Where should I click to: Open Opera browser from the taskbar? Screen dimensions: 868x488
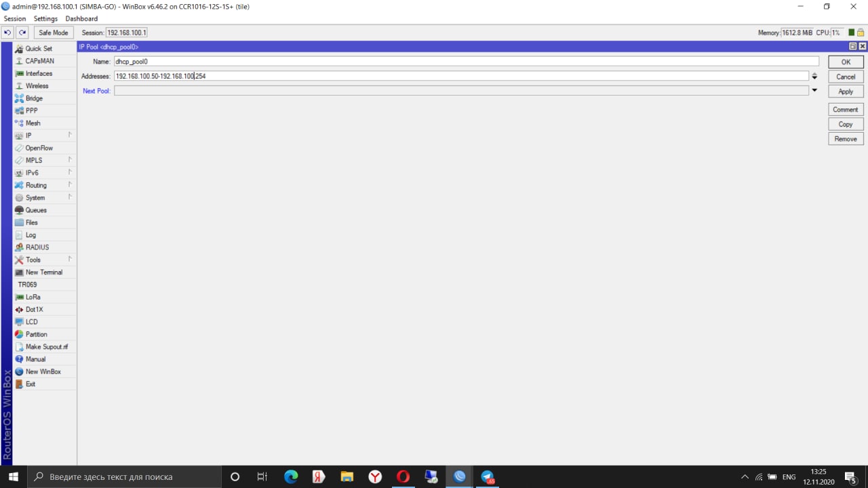point(403,476)
